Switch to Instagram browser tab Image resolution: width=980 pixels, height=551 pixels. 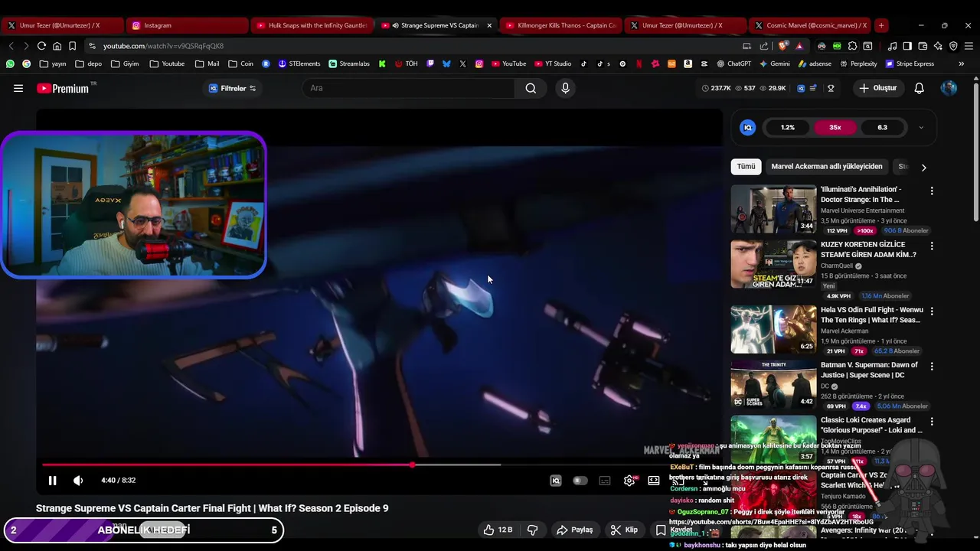point(188,25)
